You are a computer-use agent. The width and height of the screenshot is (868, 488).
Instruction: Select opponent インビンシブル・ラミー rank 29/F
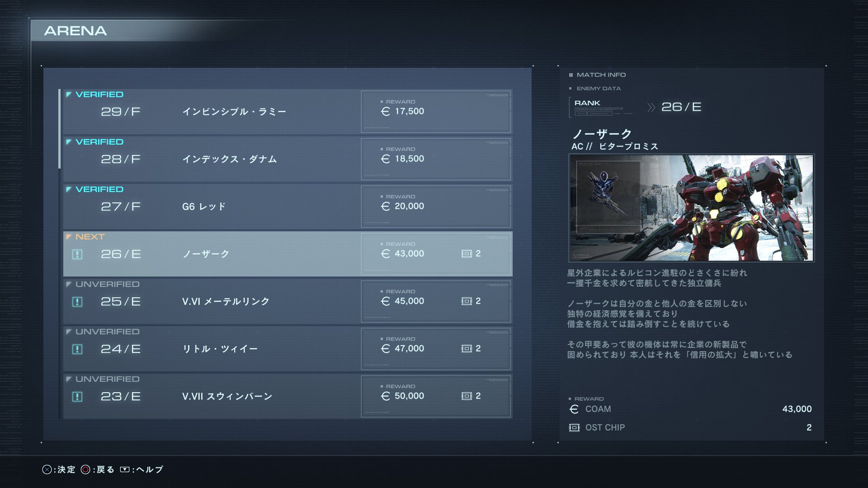tap(288, 112)
